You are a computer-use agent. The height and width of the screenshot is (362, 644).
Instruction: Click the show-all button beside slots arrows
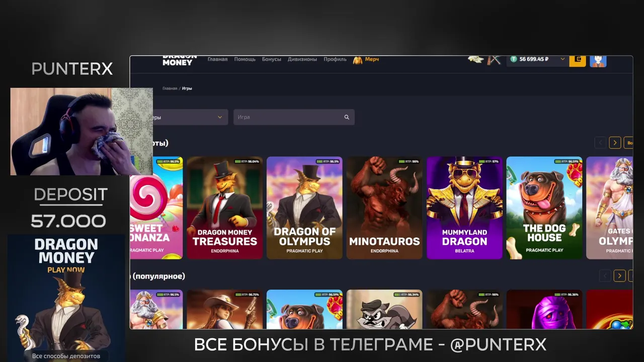[x=628, y=143]
